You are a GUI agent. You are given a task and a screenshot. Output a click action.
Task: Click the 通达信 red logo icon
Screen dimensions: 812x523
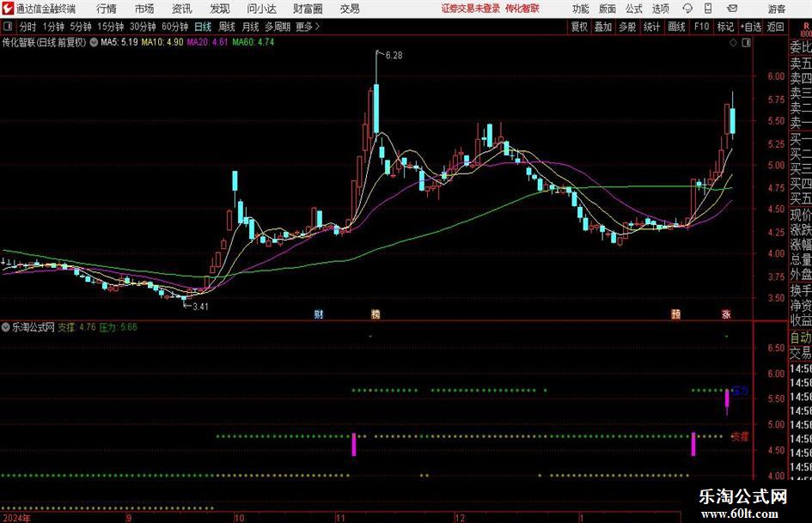7,9
